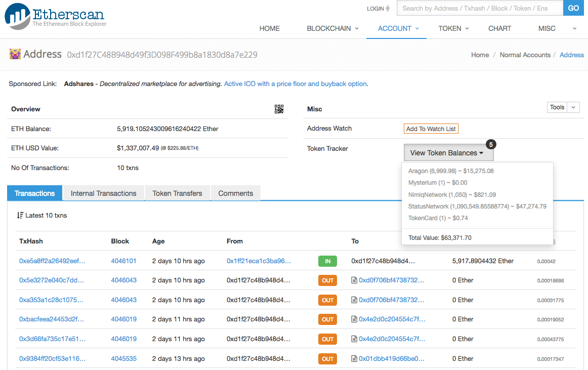This screenshot has width=588, height=370.
Task: Open transaction 0xbacfeea24453d2f
Action: (52, 319)
